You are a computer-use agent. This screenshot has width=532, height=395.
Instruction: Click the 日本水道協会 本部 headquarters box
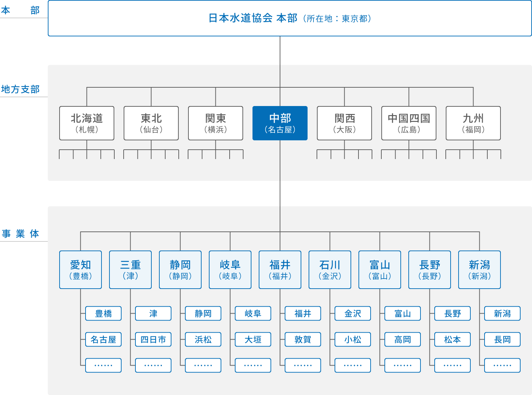(290, 18)
